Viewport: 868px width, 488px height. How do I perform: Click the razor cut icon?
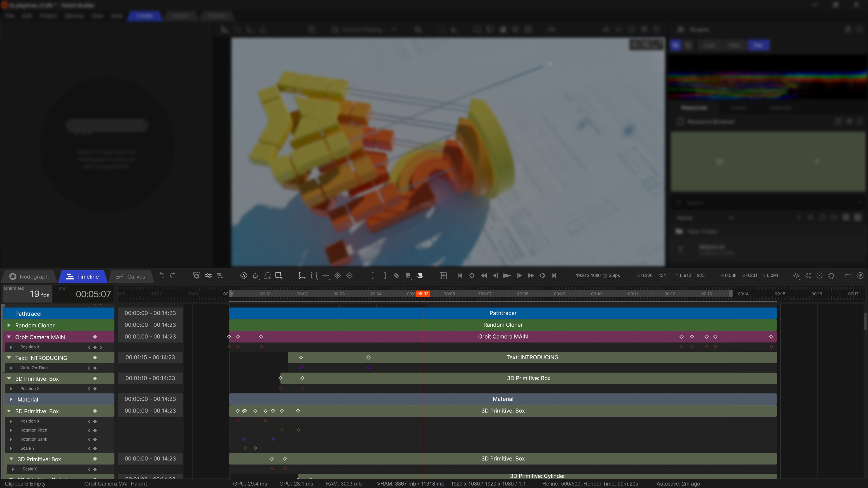[x=396, y=276]
